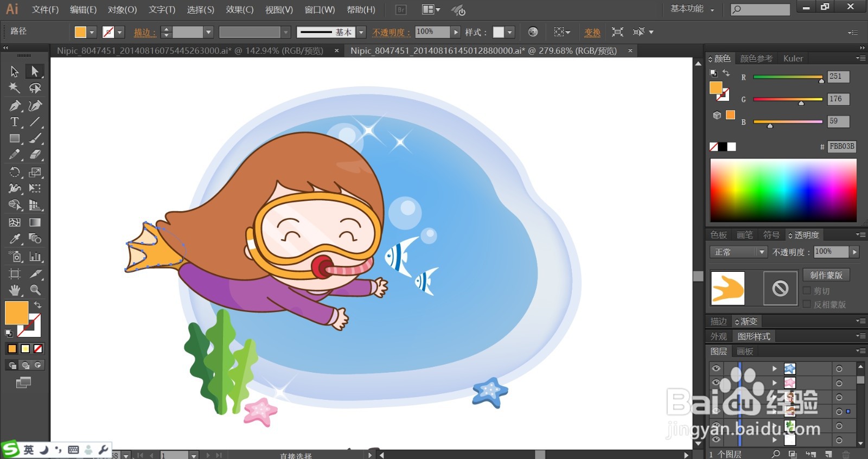
Task: Click the target circle of blue starfish layer
Action: pyautogui.click(x=839, y=369)
